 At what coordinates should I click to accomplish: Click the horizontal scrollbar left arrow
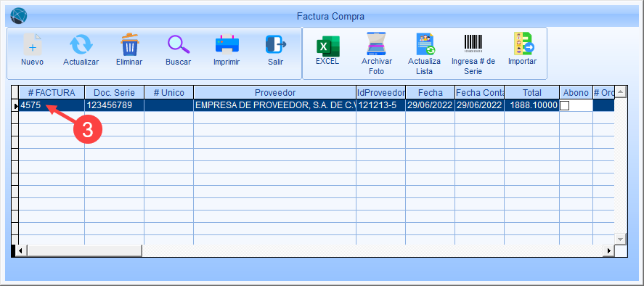tap(20, 250)
